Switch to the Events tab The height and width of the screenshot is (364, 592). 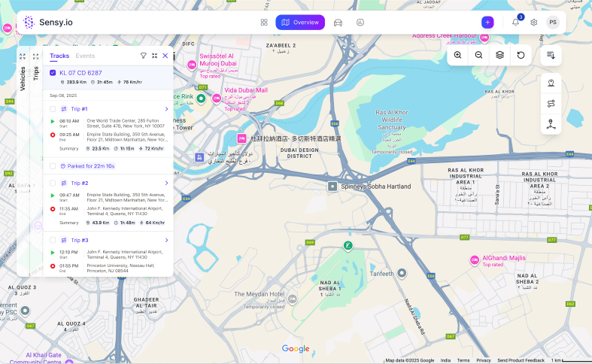85,56
